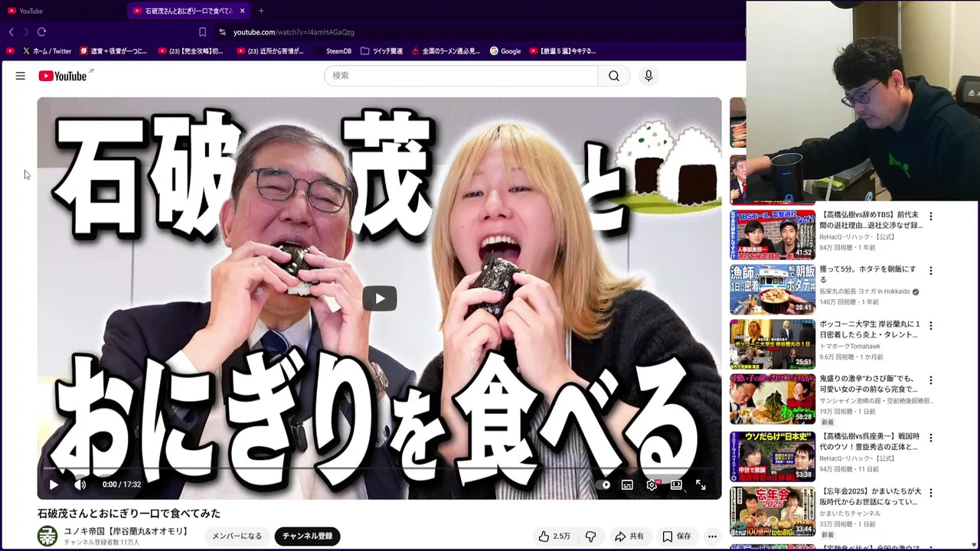Open the 高橋弘樹vs辞めTBS video thumbnail
Image resolution: width=980 pixels, height=551 pixels.
[x=773, y=235]
